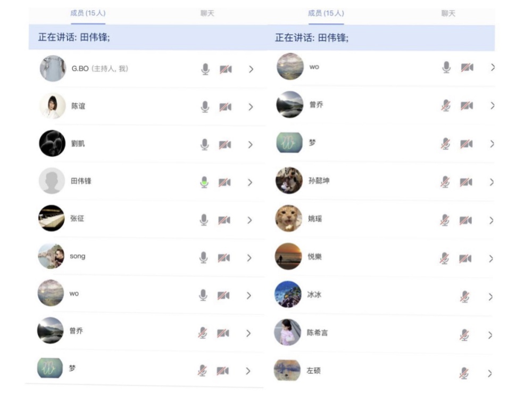Switch to the left 聊天 tab
This screenshot has height=402, width=532.
click(x=207, y=13)
